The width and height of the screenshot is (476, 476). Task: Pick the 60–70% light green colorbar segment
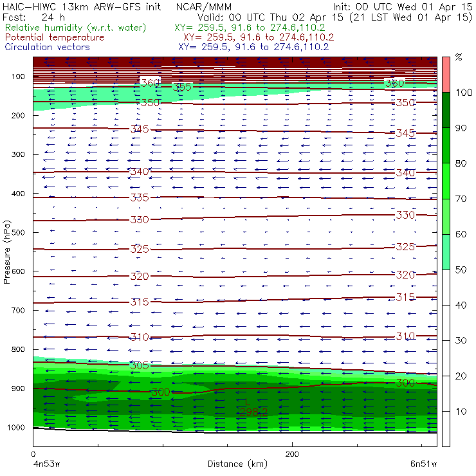(x=446, y=216)
